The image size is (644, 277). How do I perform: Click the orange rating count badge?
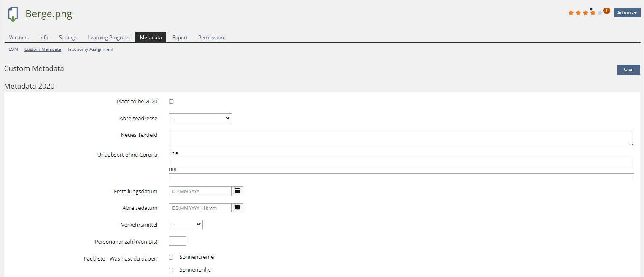click(606, 11)
